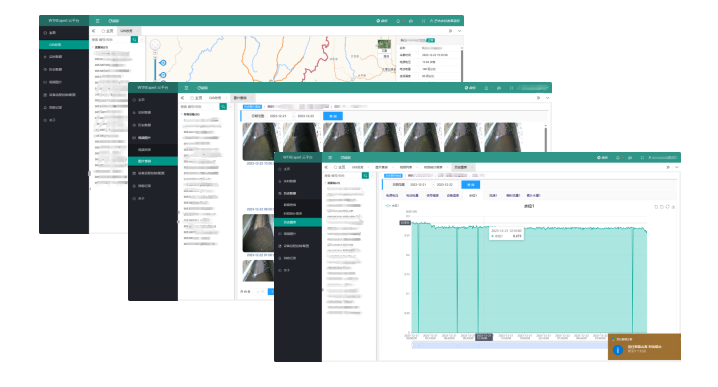Select the 水位1 data sub-tab above the chart
Image resolution: width=718 pixels, height=387 pixels.
coord(473,196)
